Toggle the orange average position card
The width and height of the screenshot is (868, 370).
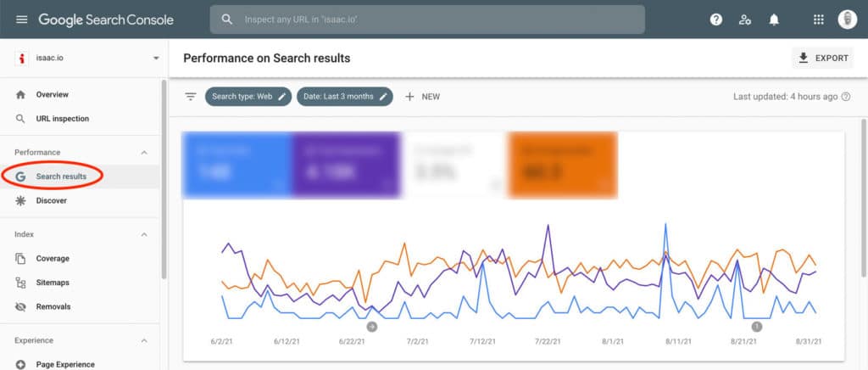click(563, 165)
